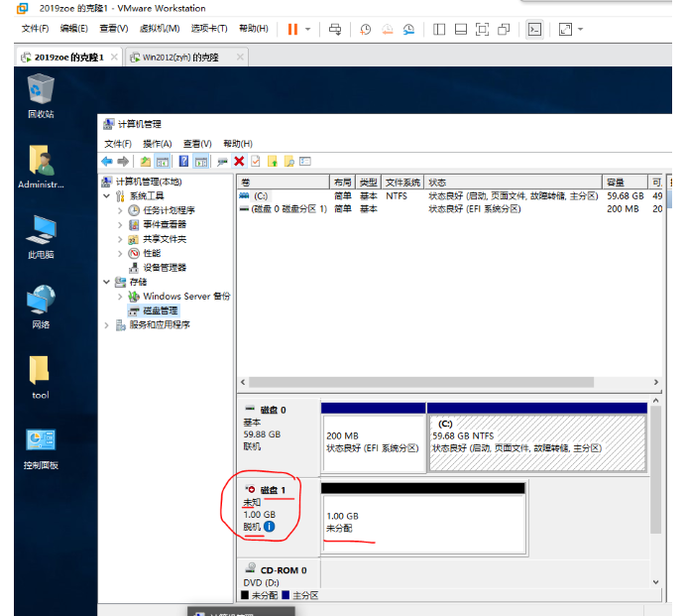Image resolution: width=687 pixels, height=616 pixels.
Task: Close the Win2012(zyh) 的克隆 tab
Action: click(240, 57)
